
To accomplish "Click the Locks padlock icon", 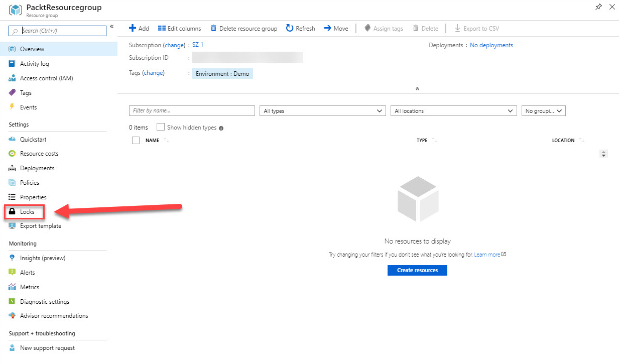I will [13, 212].
